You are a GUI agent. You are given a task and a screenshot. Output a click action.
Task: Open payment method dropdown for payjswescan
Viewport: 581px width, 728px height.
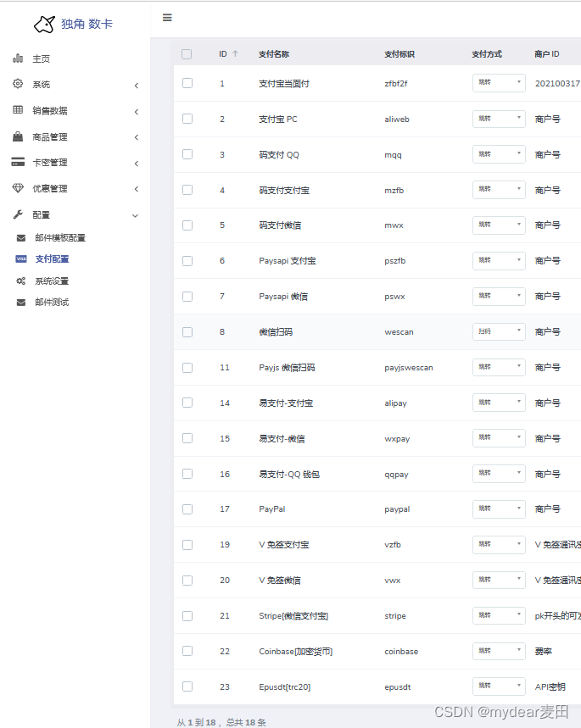499,367
